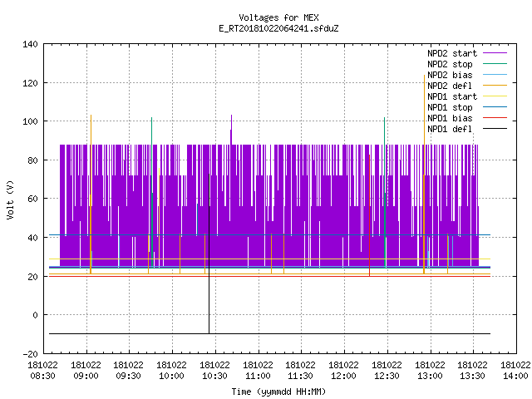Click the 'NPD1 start' legend label
Image resolution: width=532 pixels, height=399 pixels.
(x=452, y=96)
